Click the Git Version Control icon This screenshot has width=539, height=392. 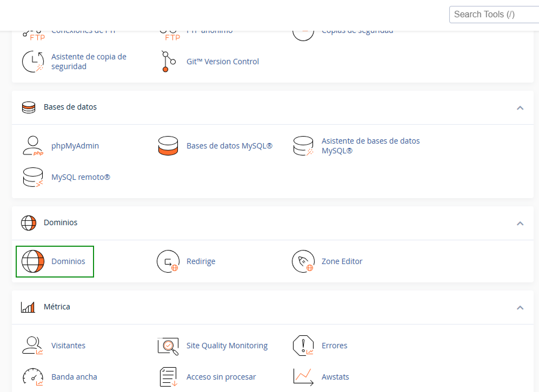tap(168, 62)
